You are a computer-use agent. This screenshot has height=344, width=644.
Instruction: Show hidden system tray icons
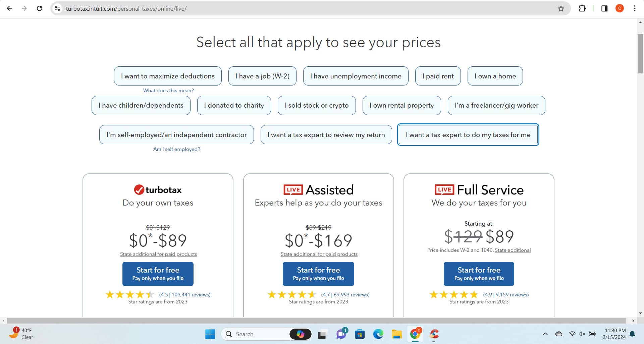pyautogui.click(x=545, y=334)
